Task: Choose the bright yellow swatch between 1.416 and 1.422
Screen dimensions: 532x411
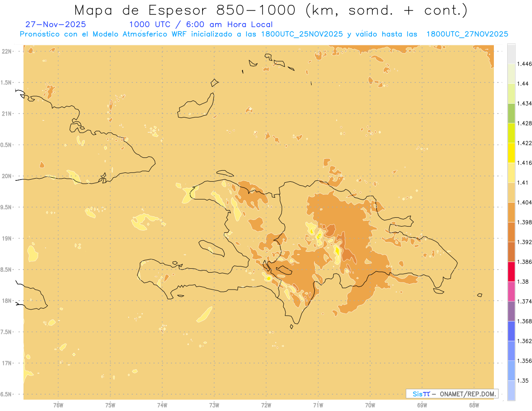Action: click(511, 153)
